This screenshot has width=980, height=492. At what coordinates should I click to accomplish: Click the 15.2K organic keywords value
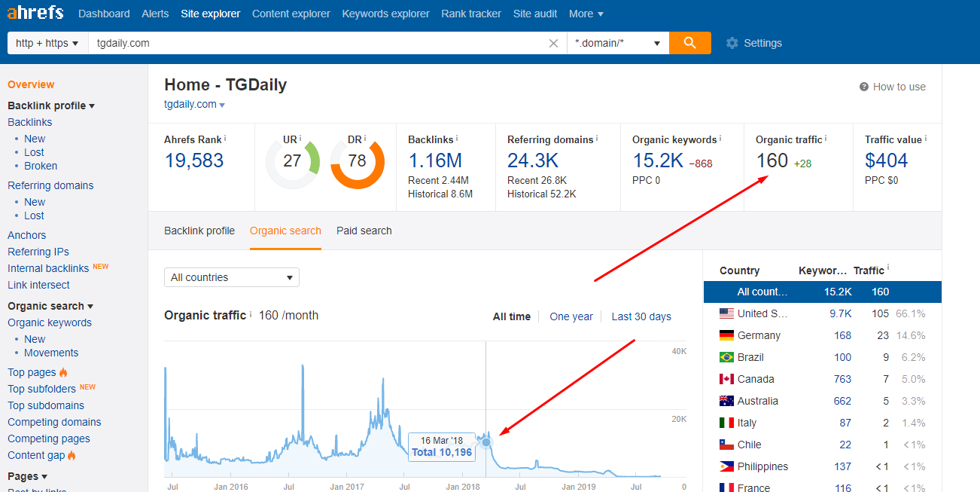click(x=658, y=160)
